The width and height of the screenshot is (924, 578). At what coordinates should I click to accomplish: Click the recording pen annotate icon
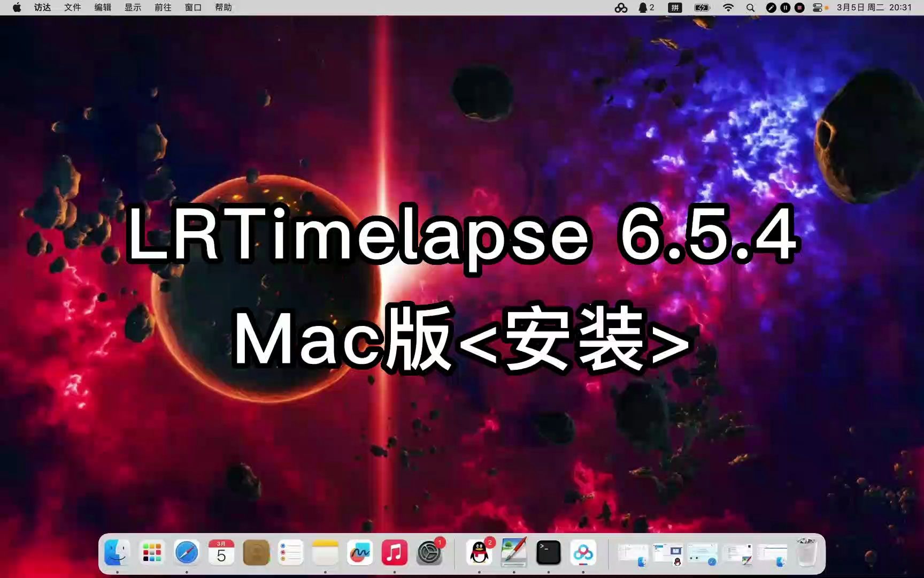pyautogui.click(x=771, y=7)
